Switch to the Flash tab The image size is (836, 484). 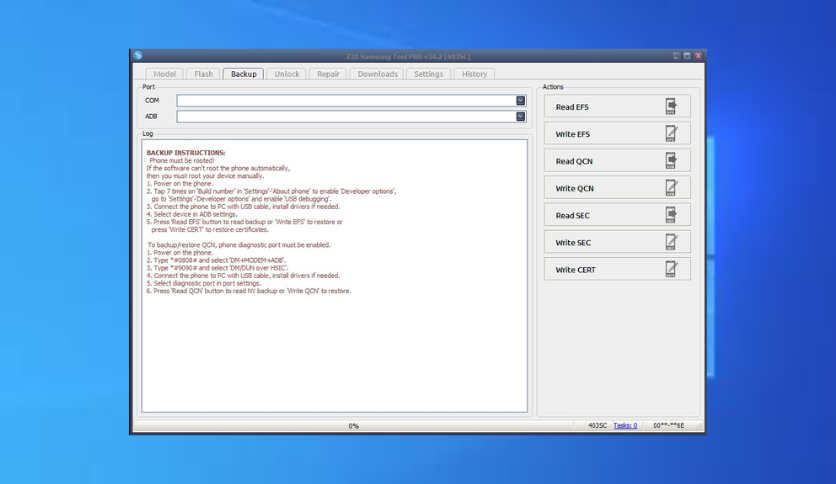coord(203,74)
